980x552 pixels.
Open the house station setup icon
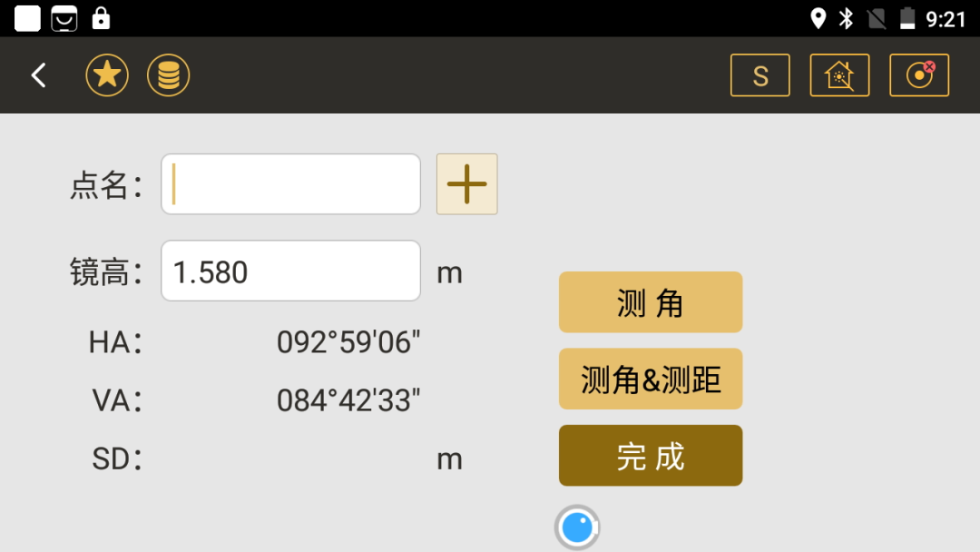point(839,75)
